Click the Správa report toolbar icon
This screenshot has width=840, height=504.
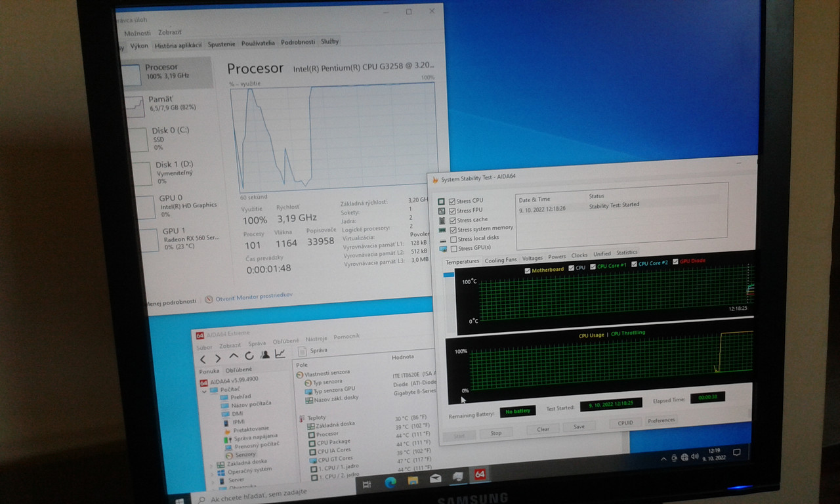[x=303, y=352]
